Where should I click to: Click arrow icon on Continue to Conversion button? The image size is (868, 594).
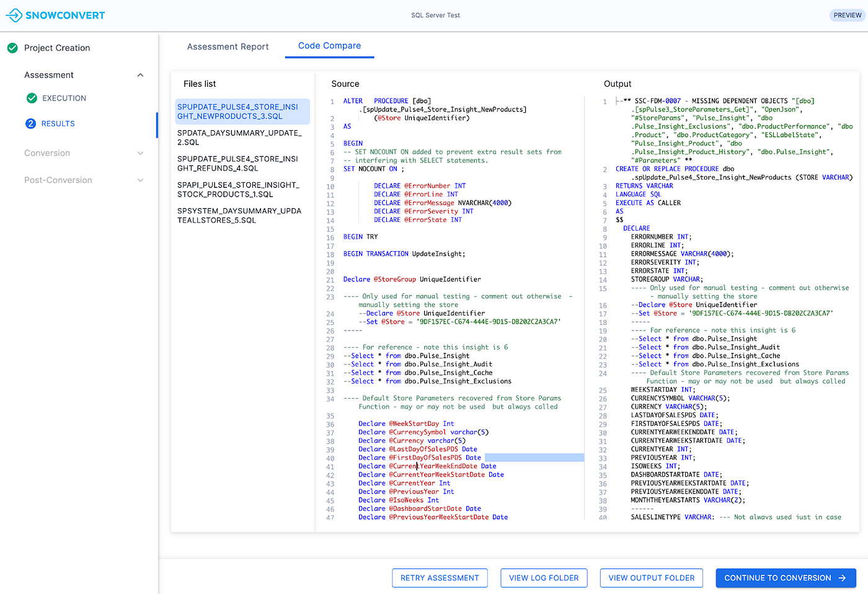tap(842, 578)
